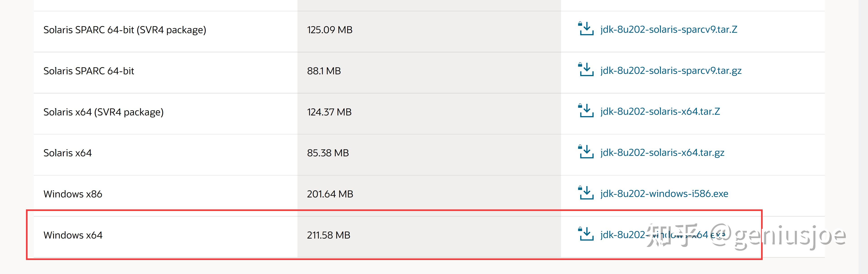The image size is (868, 274).
Task: Click Windows x86 product label
Action: coord(73,194)
